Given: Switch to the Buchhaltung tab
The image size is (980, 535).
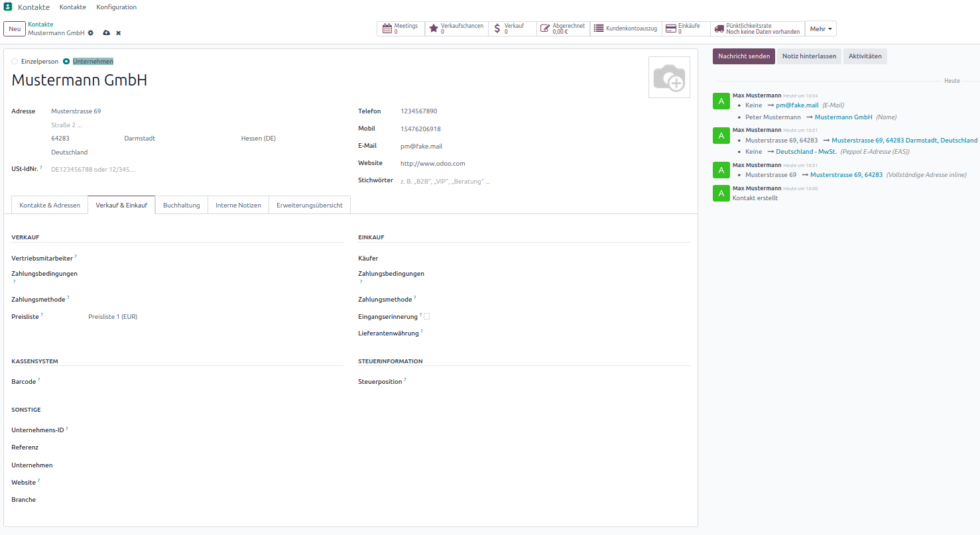Looking at the screenshot, I should tap(181, 206).
